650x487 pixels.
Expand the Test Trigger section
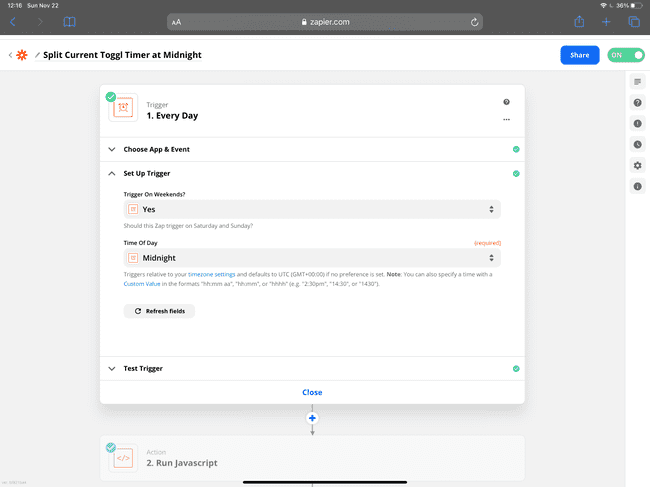point(312,368)
